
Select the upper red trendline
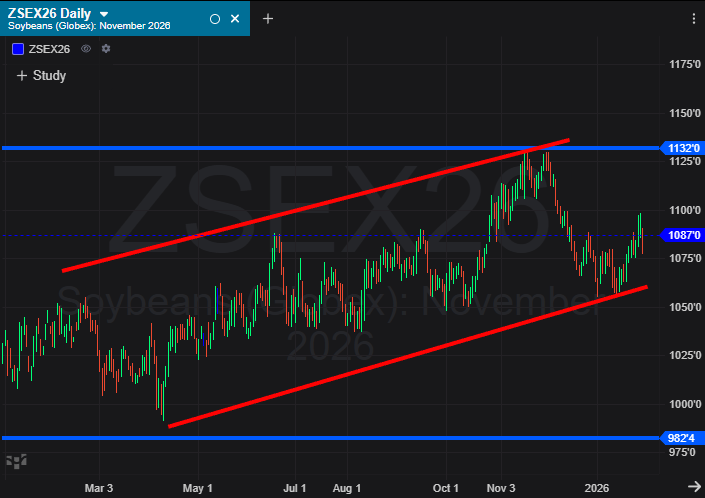point(316,205)
